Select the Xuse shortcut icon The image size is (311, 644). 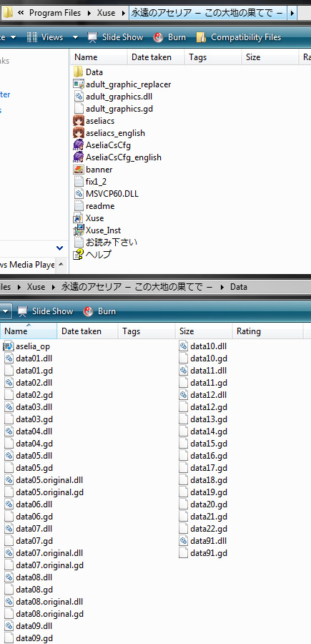pos(79,218)
